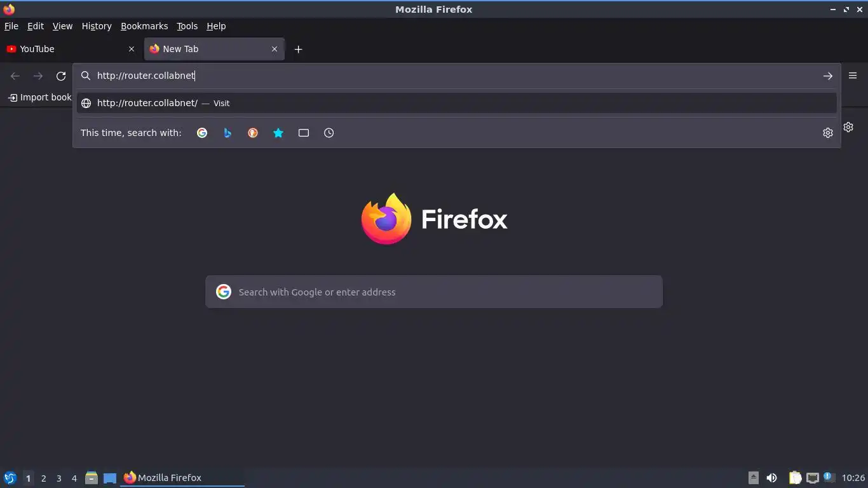Click Import bookmarks button
Screen dimensions: 868x488
pyautogui.click(x=39, y=97)
